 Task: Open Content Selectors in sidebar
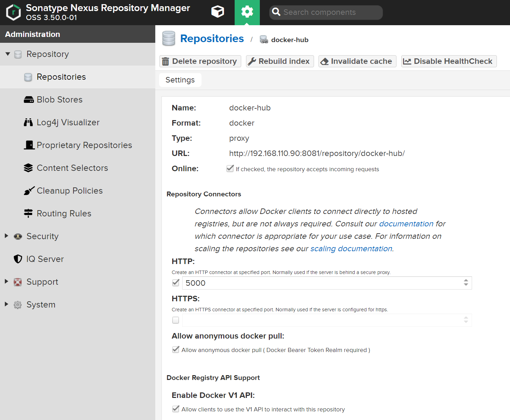pos(78,168)
